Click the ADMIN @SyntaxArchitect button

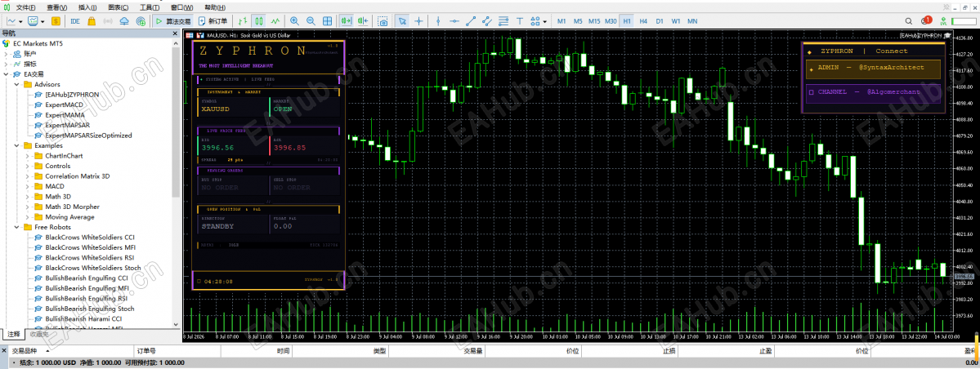[874, 68]
